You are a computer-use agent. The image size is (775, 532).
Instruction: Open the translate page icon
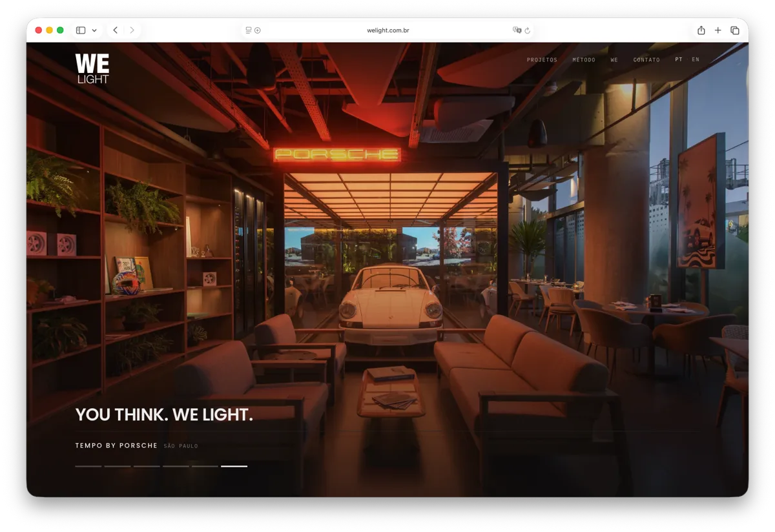[x=517, y=30]
